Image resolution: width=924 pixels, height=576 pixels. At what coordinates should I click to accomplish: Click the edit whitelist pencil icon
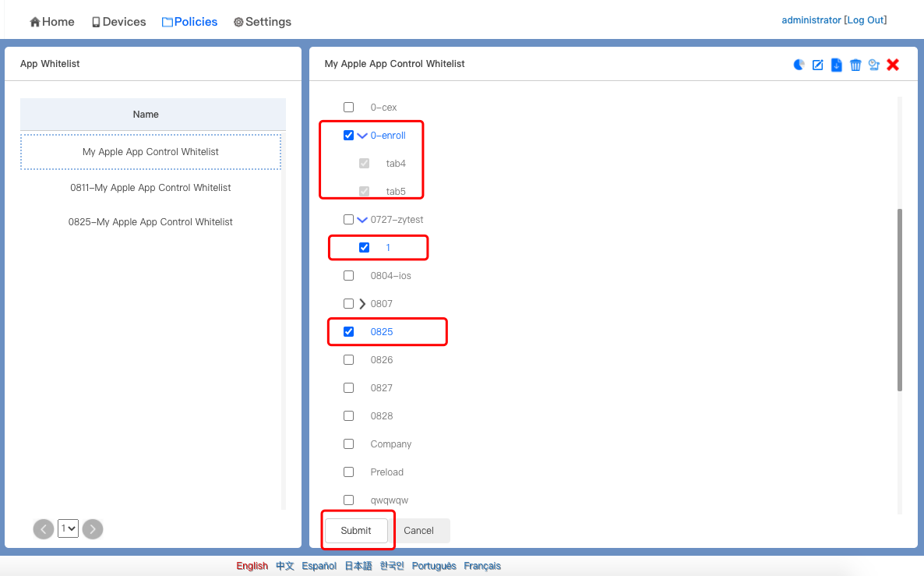coord(818,65)
